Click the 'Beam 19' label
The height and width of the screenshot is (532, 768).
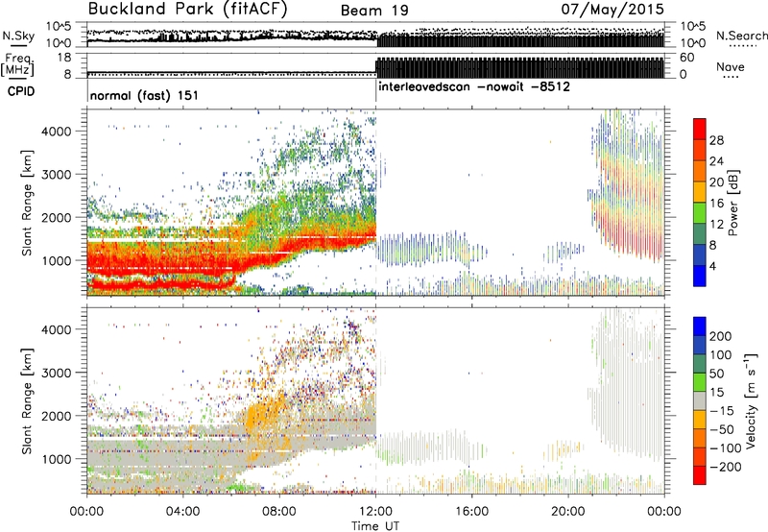click(374, 11)
